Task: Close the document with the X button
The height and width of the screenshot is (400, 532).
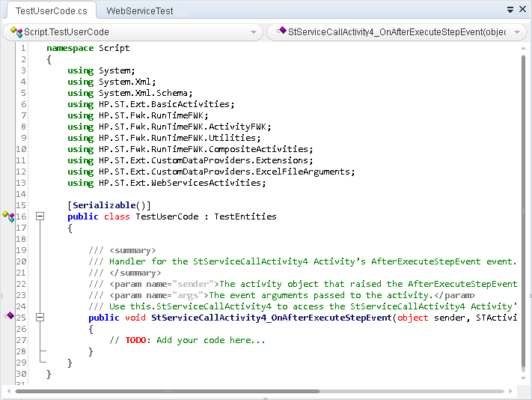Action: [x=522, y=10]
